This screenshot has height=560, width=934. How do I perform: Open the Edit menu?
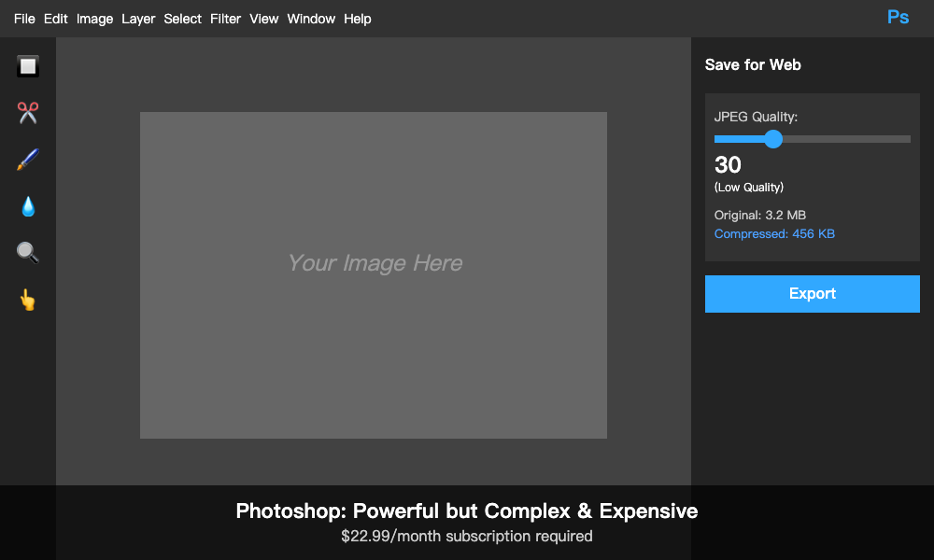56,19
